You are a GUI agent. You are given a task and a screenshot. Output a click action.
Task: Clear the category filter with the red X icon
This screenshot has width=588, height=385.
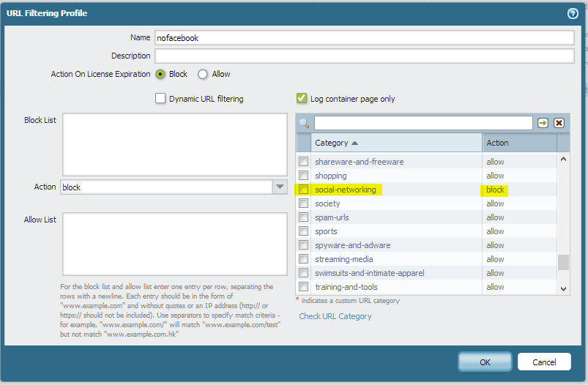point(559,123)
